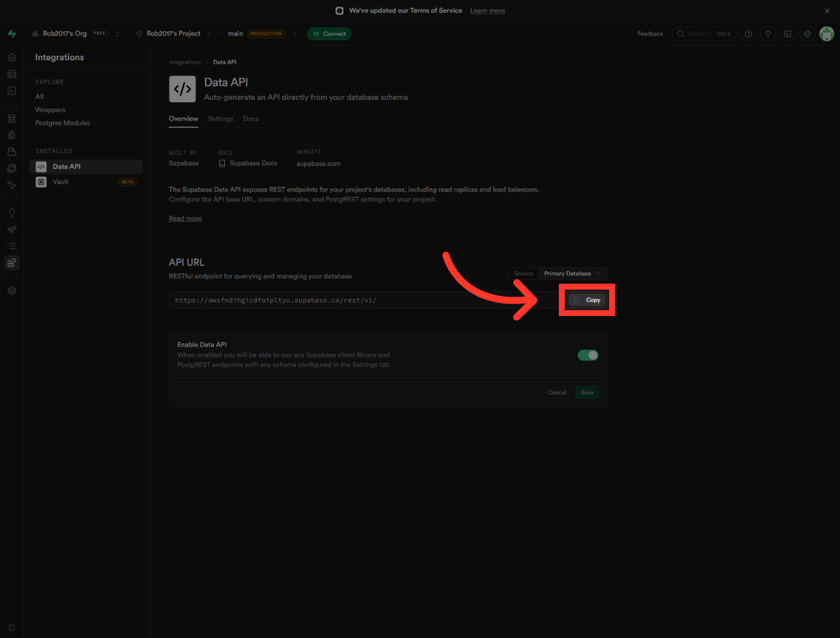
Task: Expand the branch switcher chevrons
Action: coord(294,34)
